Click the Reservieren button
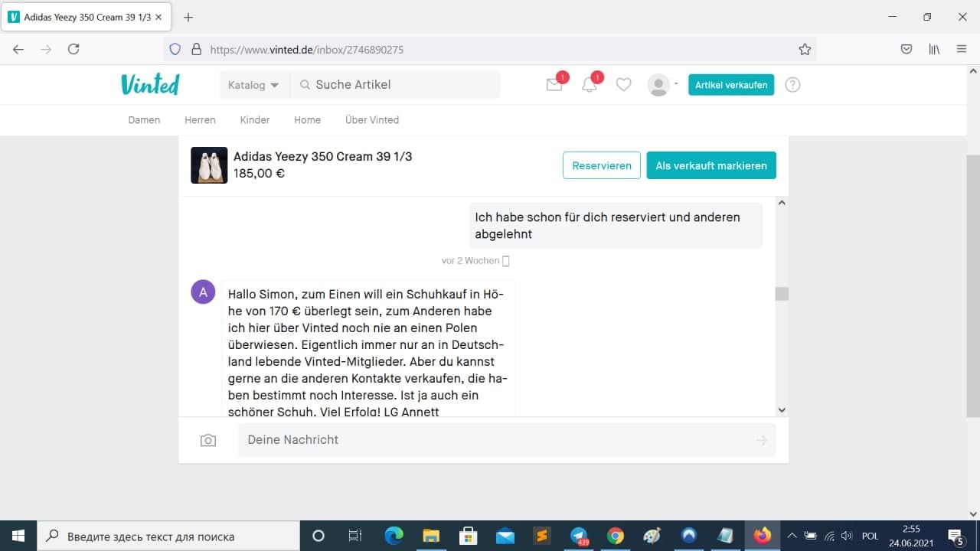 (602, 165)
